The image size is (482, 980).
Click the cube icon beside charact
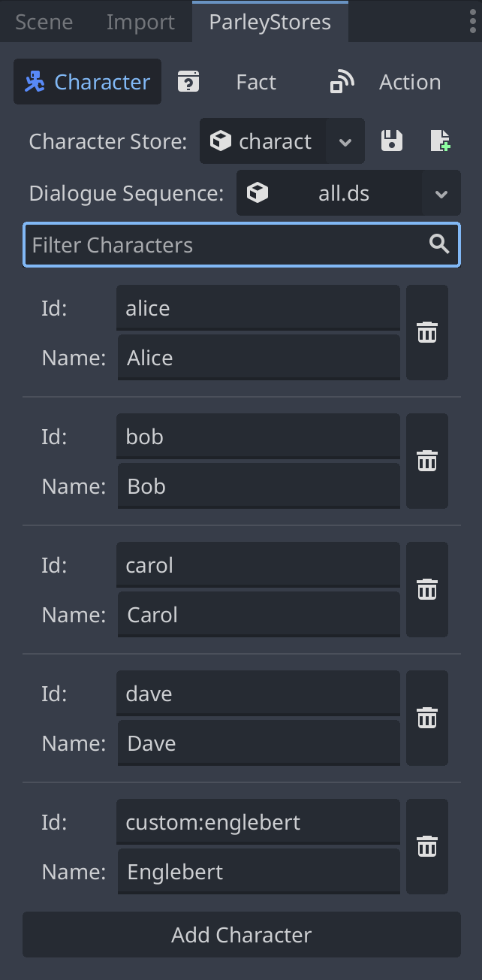click(221, 141)
